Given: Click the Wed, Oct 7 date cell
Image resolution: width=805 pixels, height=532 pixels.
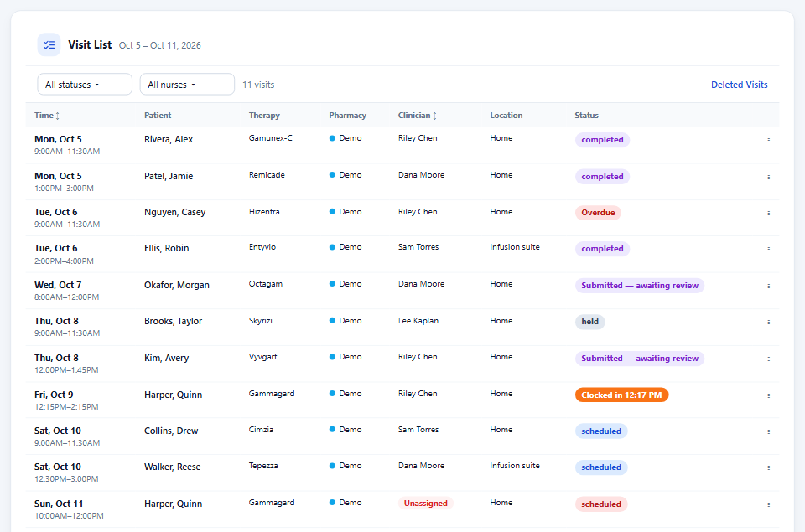Looking at the screenshot, I should 58,285.
